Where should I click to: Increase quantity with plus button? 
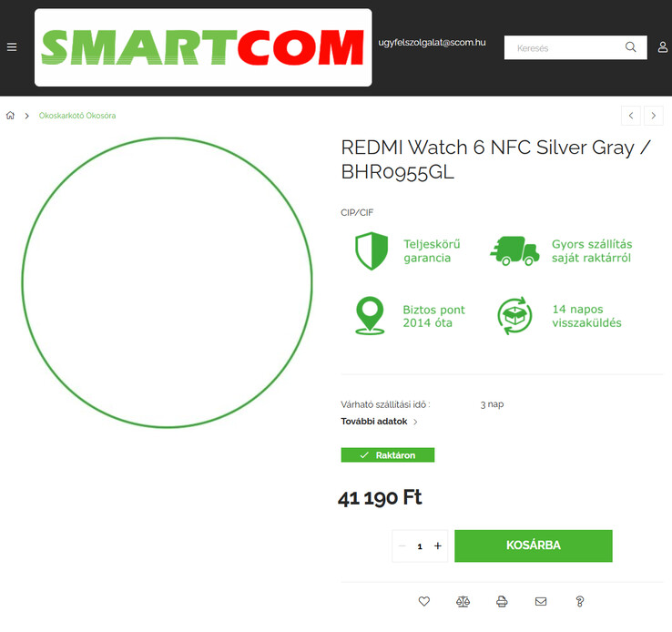tap(438, 545)
